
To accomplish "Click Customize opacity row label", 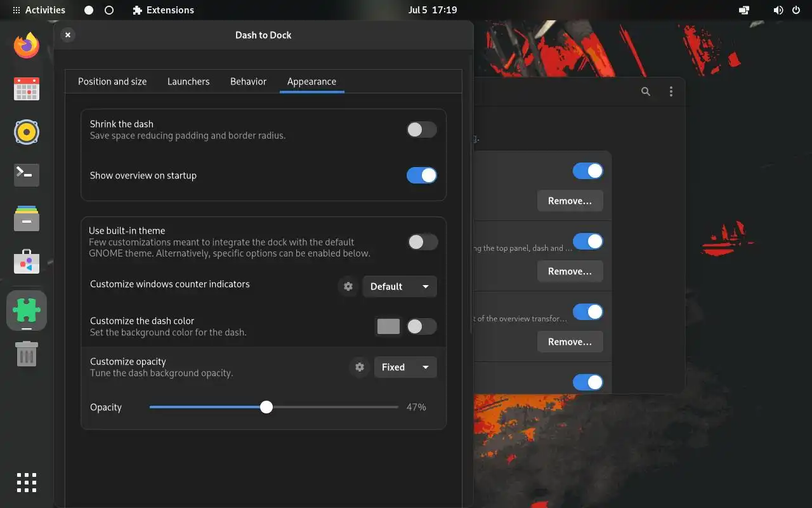I will click(128, 361).
